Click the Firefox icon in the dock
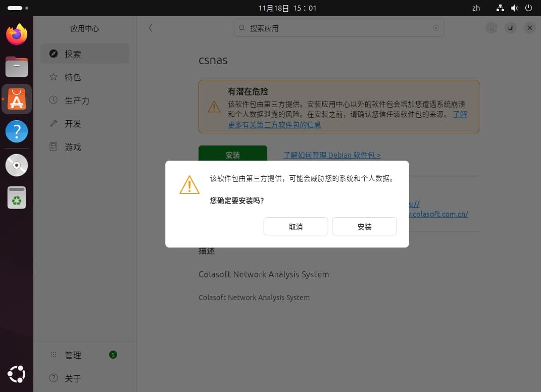The image size is (541, 392). click(17, 34)
